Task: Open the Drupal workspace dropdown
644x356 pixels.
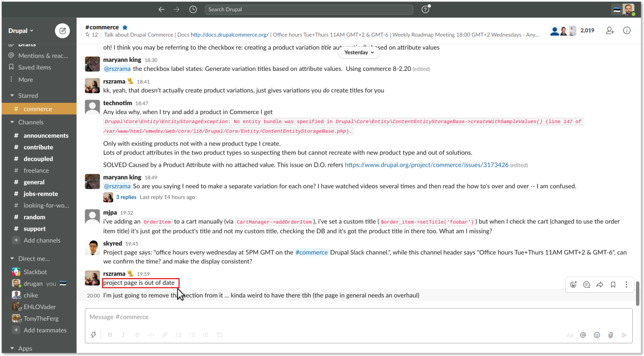Action: click(x=21, y=31)
